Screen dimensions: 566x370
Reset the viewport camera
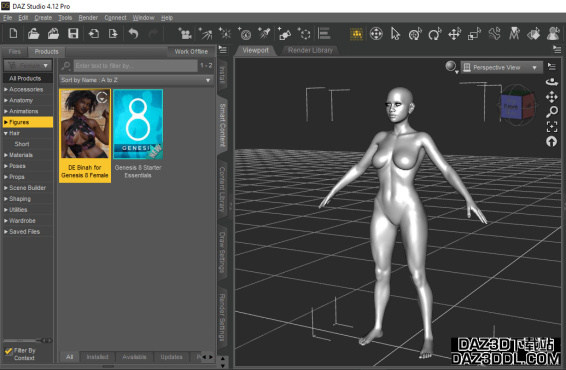552,142
